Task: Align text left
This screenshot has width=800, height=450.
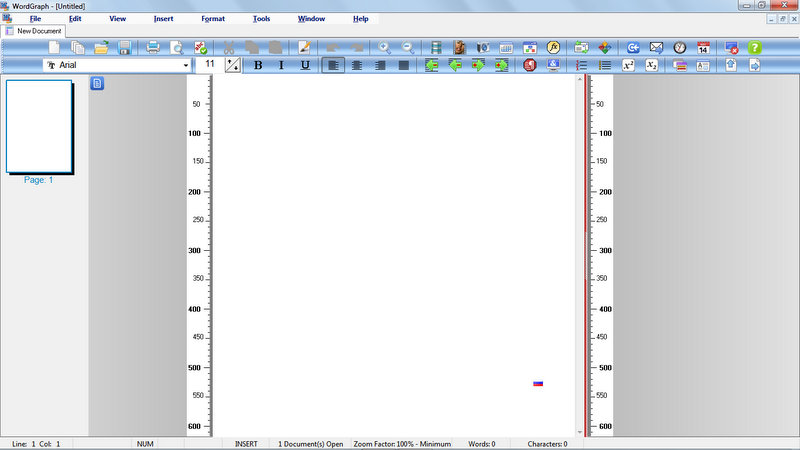Action: click(333, 65)
